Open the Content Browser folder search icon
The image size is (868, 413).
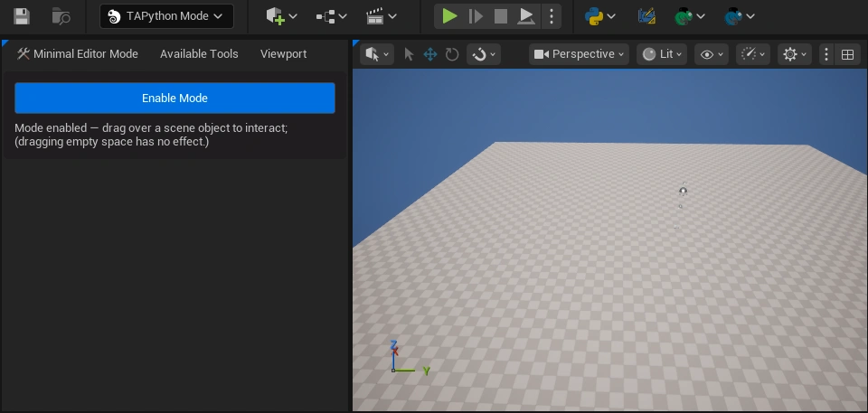coord(61,16)
